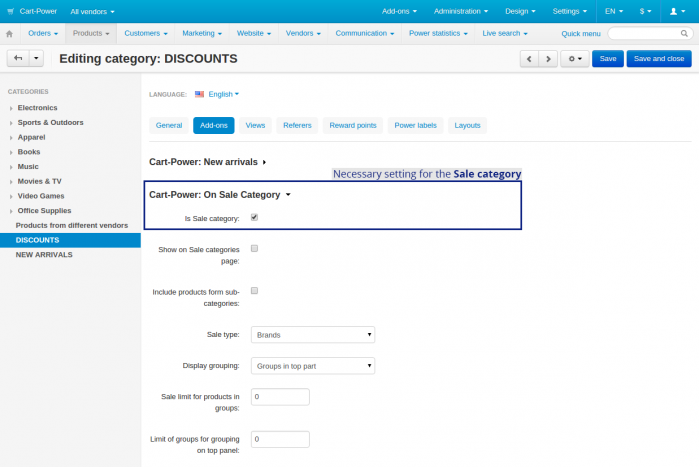Open the gear actions menu
Screen dimensions: 700x467
coord(575,58)
